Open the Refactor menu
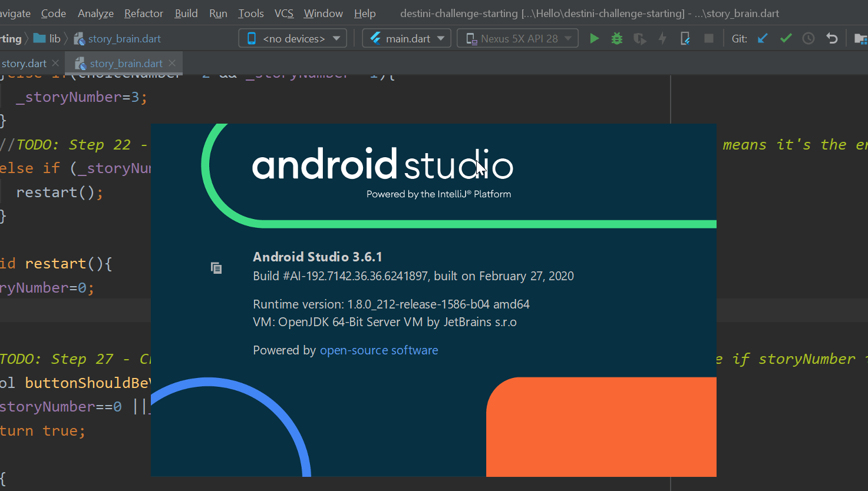Viewport: 868px width, 491px height. tap(144, 13)
